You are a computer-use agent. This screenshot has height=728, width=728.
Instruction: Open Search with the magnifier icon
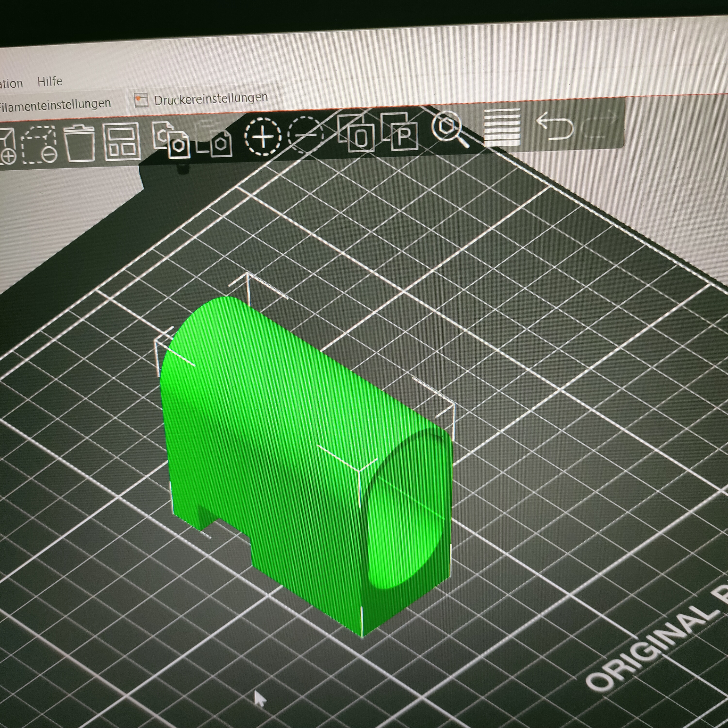click(450, 129)
